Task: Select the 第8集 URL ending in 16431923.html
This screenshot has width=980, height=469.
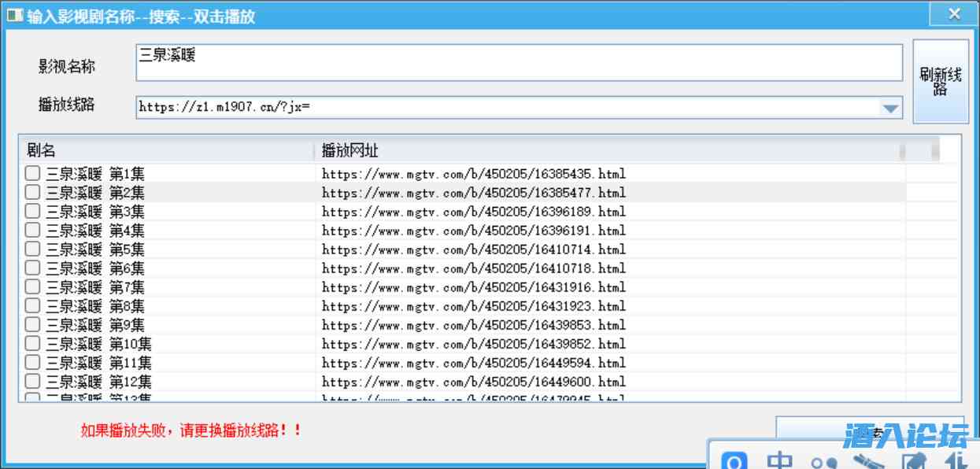Action: click(x=474, y=306)
